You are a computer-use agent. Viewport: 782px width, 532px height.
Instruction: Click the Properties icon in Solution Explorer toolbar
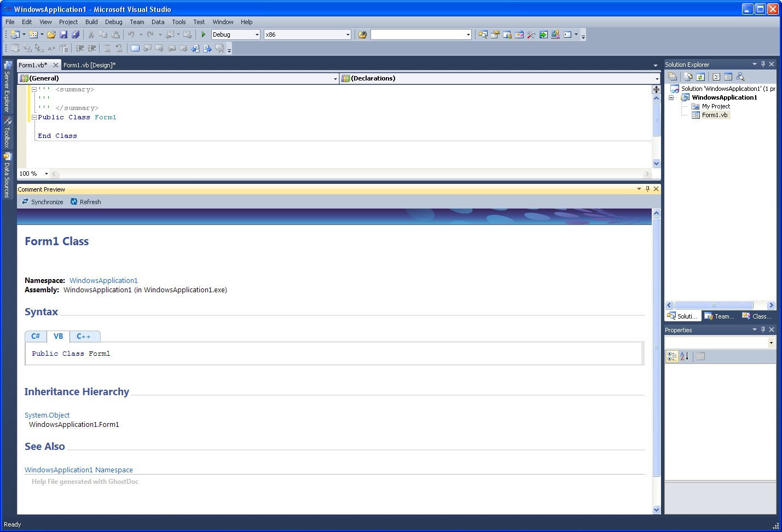click(673, 77)
